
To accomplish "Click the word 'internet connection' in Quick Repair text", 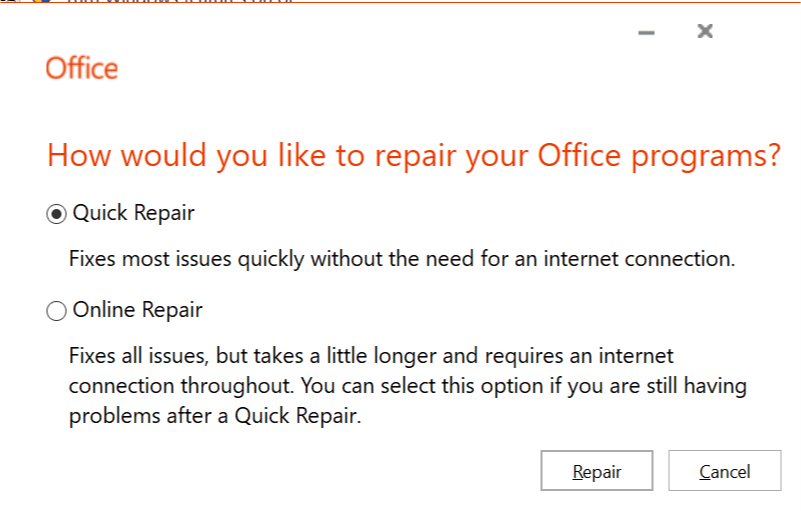I will coord(639,259).
